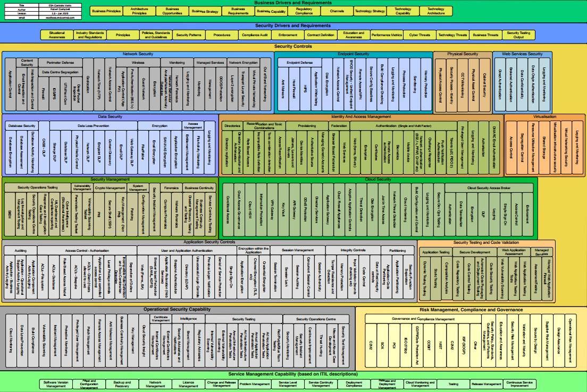Click the Cloud Security Access Broker group header
The width and height of the screenshot is (587, 392).
[489, 188]
